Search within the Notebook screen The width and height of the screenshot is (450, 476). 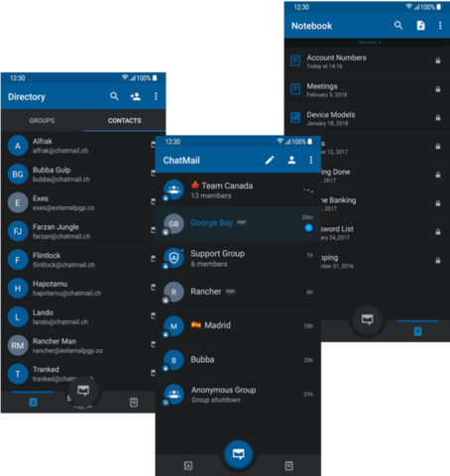tap(398, 25)
